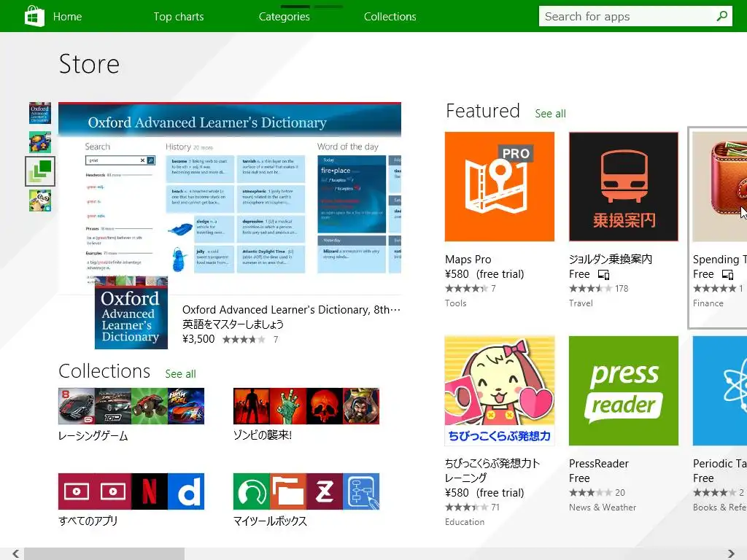The image size is (747, 560).
Task: Open the Collections menu item
Action: (x=390, y=17)
